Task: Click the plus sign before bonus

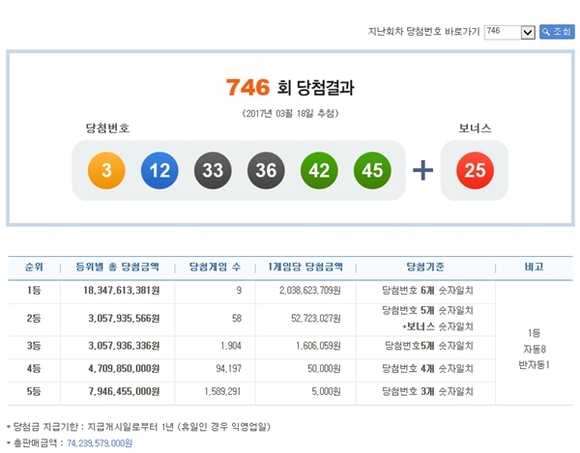Action: 423,170
